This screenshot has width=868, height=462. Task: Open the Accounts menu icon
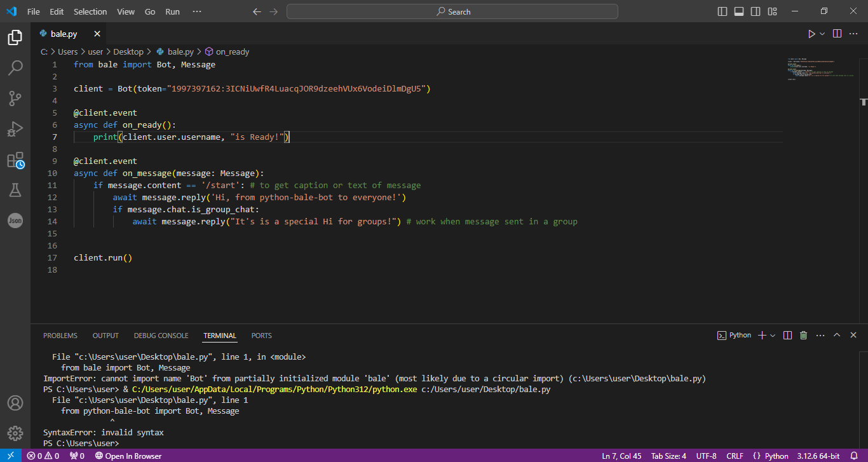point(15,403)
